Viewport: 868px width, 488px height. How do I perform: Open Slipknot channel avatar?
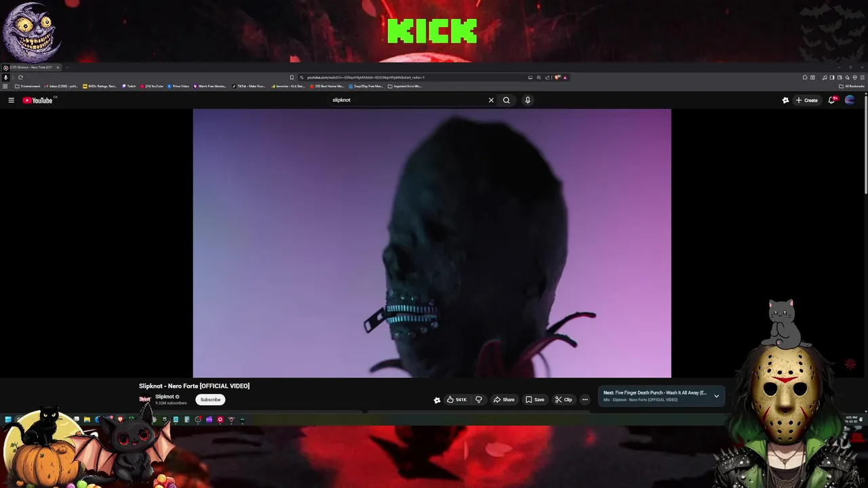click(x=144, y=399)
